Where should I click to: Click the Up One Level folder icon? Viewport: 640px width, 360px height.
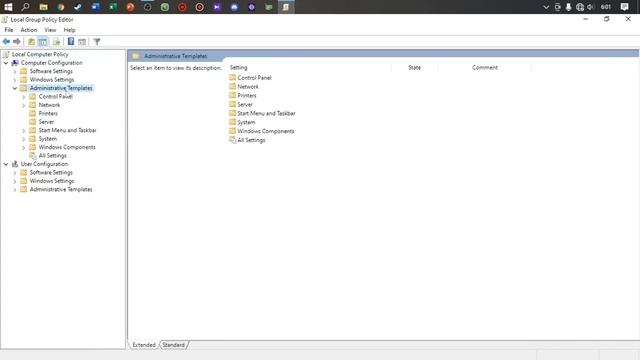click(31, 42)
